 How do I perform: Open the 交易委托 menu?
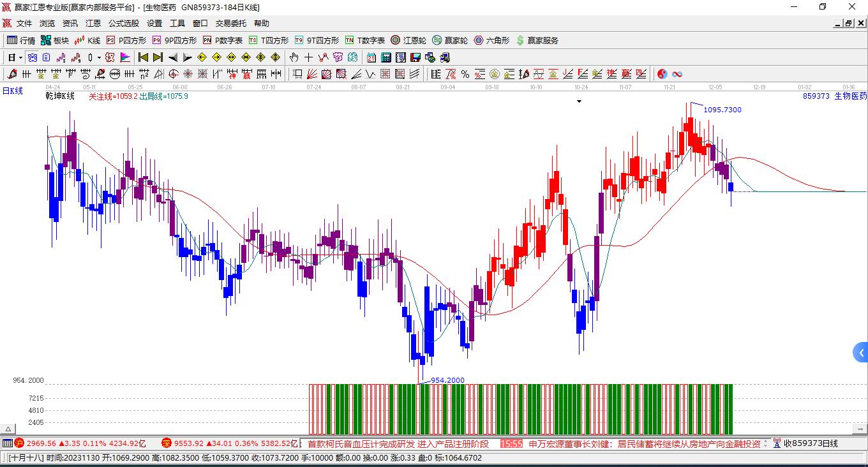pyautogui.click(x=231, y=24)
